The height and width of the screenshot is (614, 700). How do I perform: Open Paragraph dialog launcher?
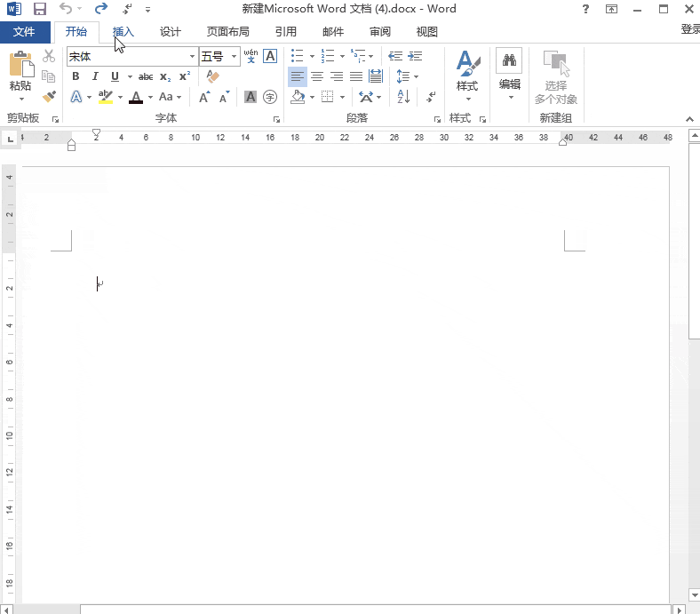[437, 119]
